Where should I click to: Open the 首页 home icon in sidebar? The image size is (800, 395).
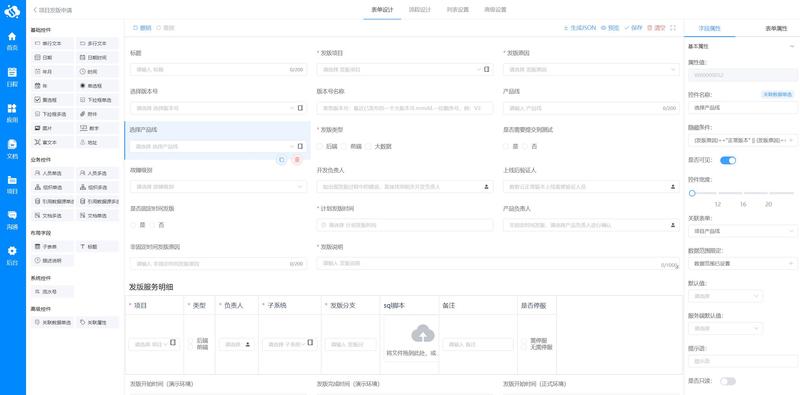coord(12,41)
